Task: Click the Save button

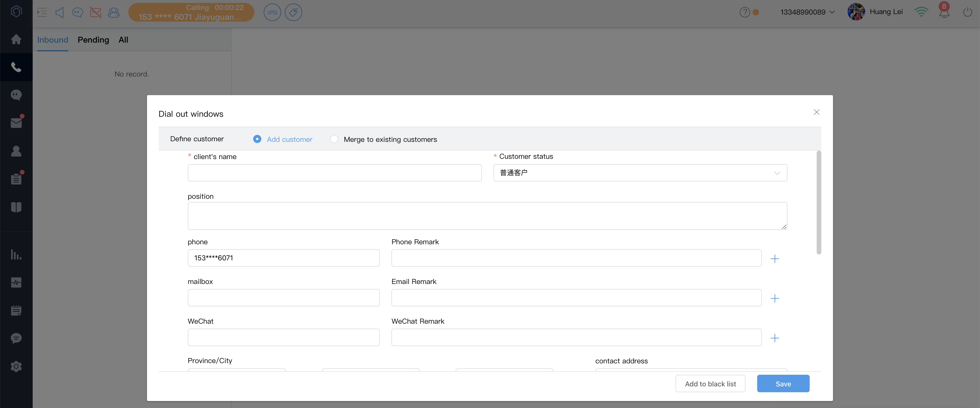Action: (783, 384)
